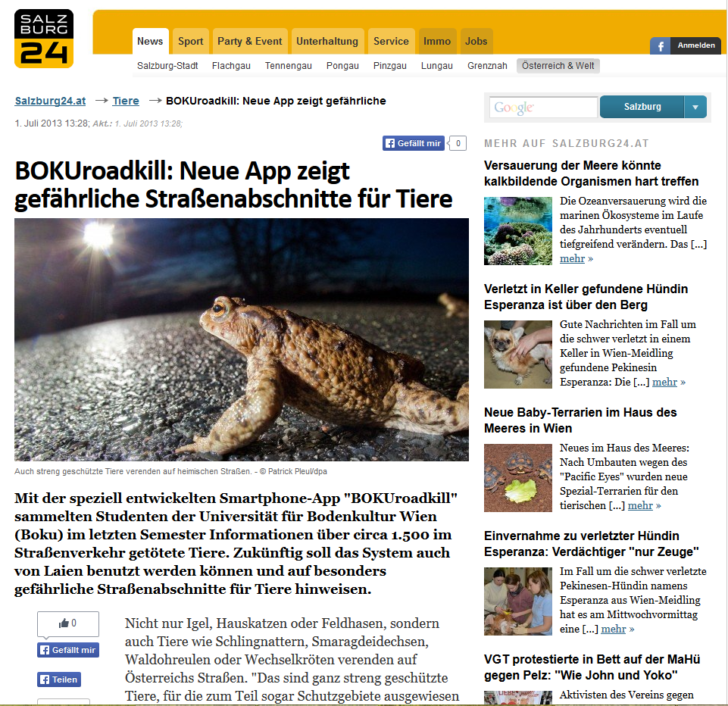Open the small dog Esperanza thumbnail
This screenshot has width=728, height=706.
[517, 355]
